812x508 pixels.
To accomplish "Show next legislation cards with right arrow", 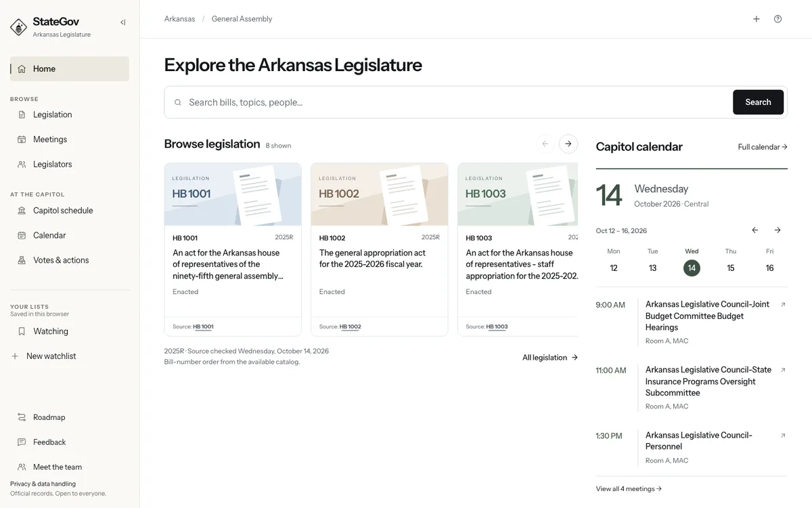I will coord(568,144).
